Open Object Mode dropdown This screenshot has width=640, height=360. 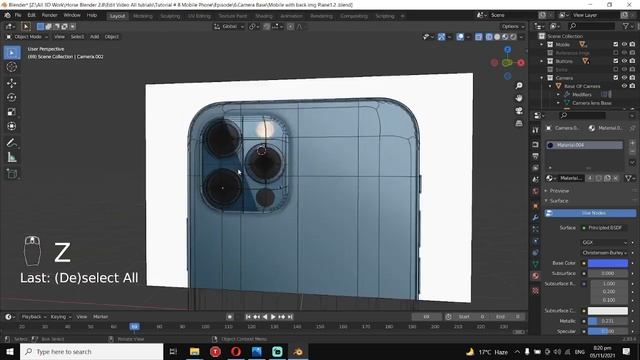tap(27, 37)
